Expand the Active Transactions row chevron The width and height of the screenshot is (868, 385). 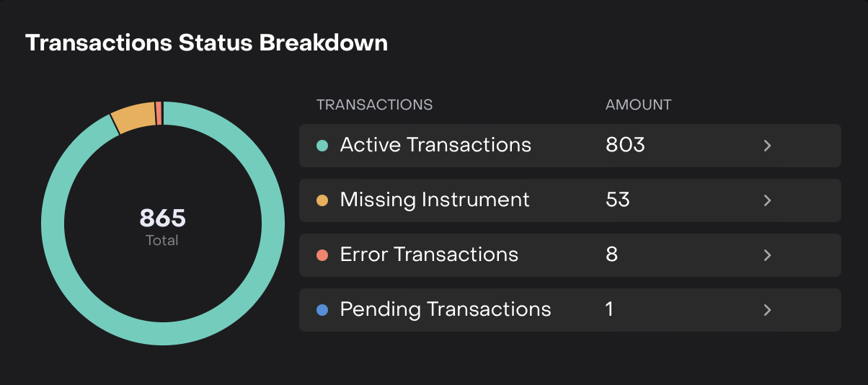(767, 146)
